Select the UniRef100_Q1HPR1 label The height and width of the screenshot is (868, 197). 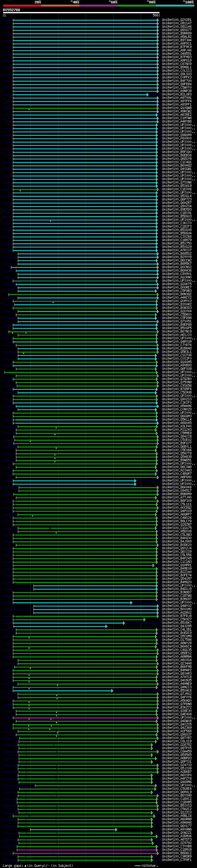coord(177,565)
